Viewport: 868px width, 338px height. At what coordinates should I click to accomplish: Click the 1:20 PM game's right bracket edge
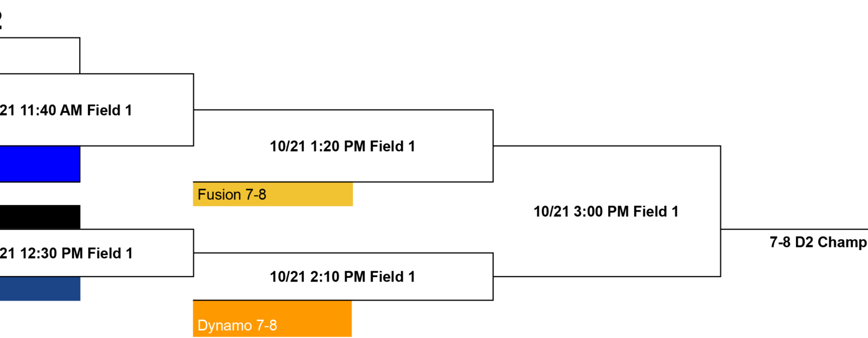tap(493, 146)
